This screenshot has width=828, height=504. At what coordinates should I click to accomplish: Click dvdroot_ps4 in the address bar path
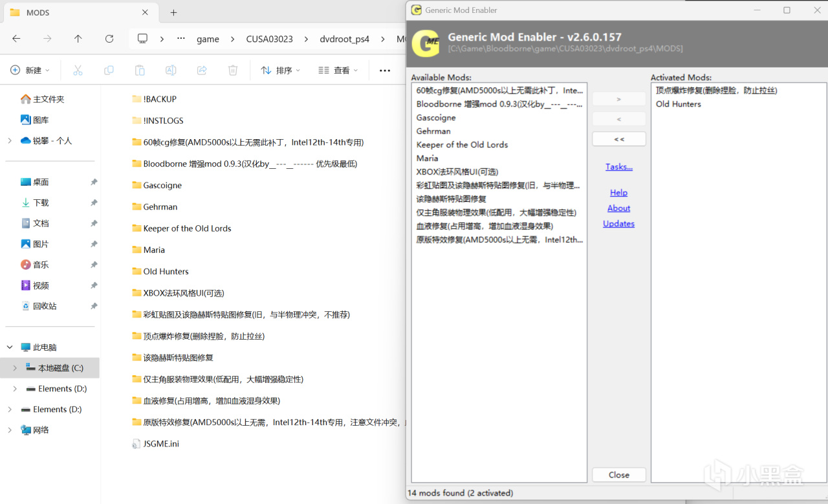pos(345,39)
